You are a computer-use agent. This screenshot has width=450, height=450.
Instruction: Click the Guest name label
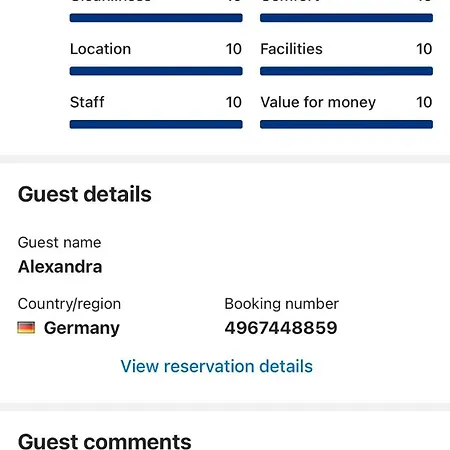click(60, 243)
